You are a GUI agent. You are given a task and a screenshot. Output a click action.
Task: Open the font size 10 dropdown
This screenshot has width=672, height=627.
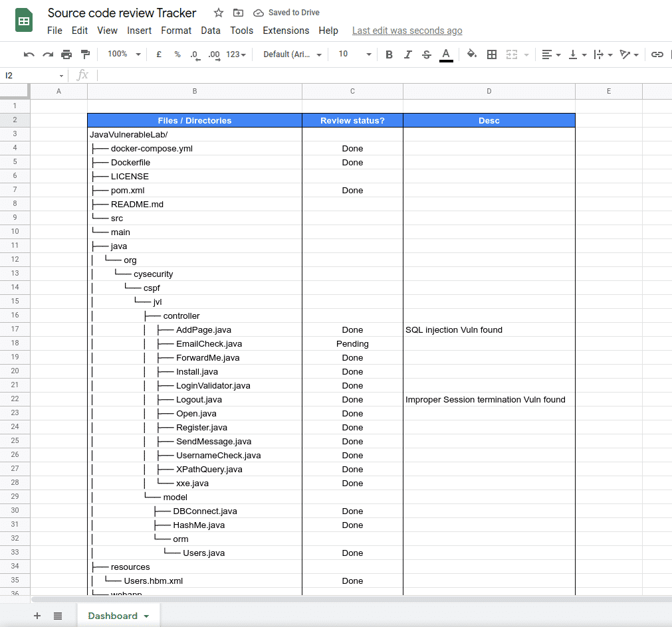[x=355, y=54]
